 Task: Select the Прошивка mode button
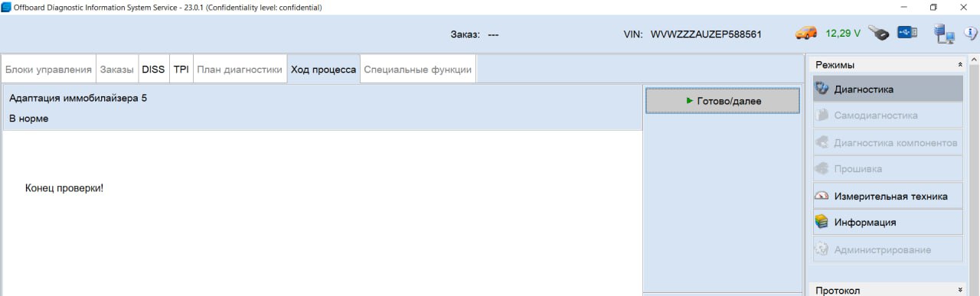coord(887,169)
